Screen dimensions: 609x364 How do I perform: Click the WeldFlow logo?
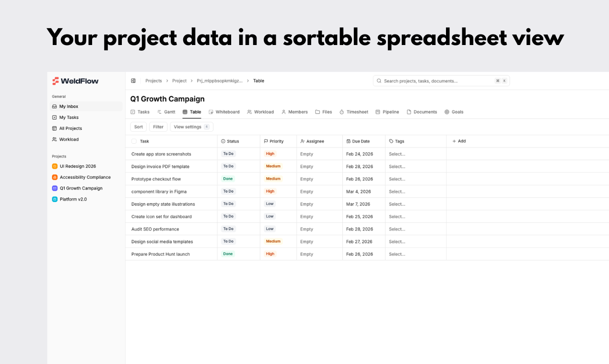pos(75,81)
